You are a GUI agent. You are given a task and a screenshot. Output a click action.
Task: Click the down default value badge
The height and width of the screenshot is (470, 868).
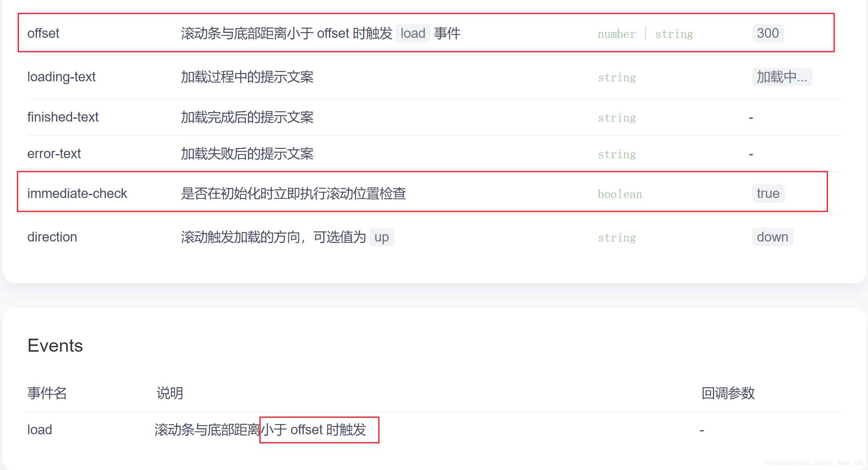click(x=772, y=237)
